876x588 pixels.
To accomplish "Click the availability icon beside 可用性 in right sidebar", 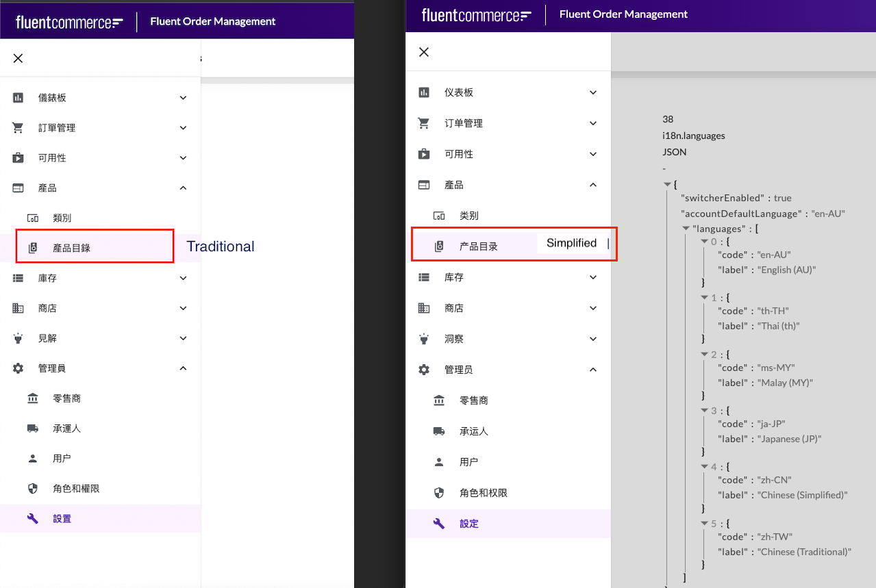I will [424, 154].
